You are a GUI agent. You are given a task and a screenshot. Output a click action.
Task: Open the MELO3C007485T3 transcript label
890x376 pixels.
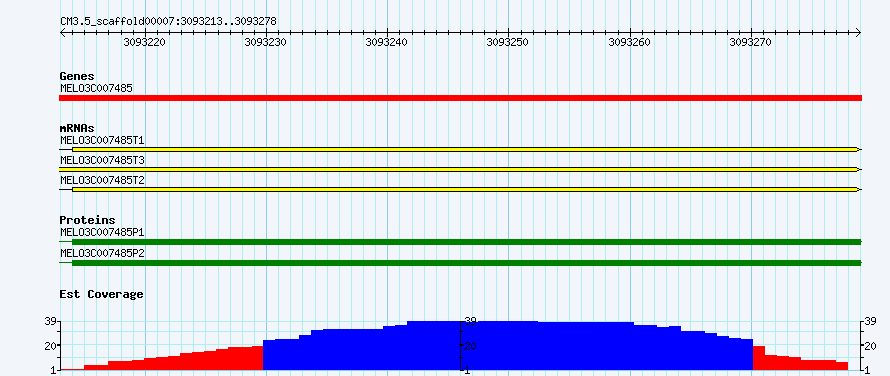click(x=102, y=160)
